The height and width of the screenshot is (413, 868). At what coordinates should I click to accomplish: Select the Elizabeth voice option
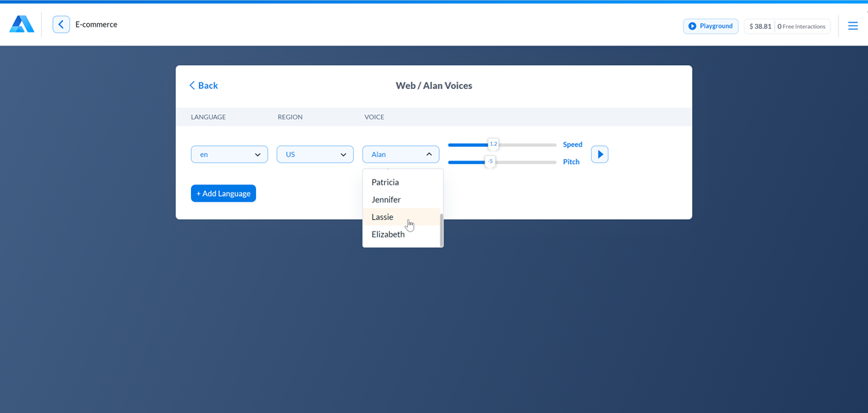[x=388, y=234]
